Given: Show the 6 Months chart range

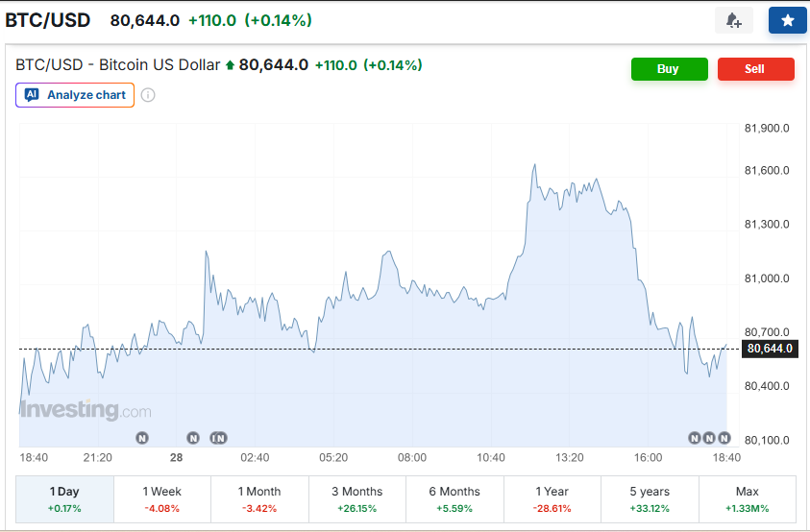Looking at the screenshot, I should point(454,499).
